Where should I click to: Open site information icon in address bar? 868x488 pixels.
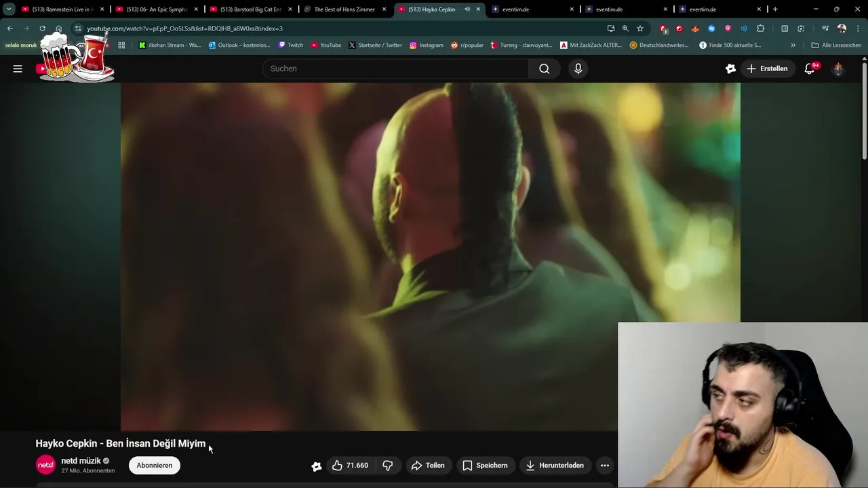78,28
